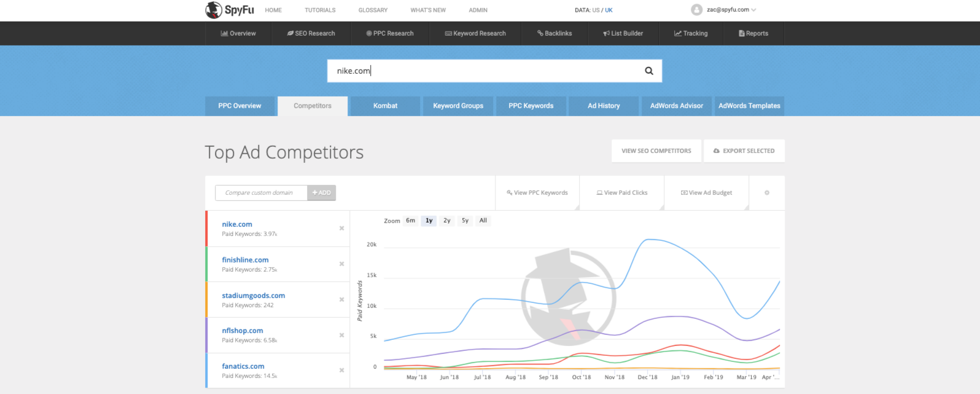Switch to Kombat tab

pos(385,106)
